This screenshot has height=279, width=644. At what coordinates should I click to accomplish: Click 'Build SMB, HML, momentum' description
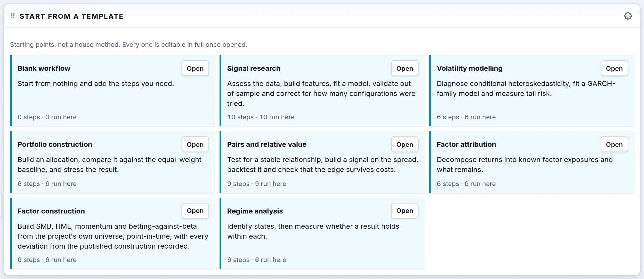click(x=113, y=236)
